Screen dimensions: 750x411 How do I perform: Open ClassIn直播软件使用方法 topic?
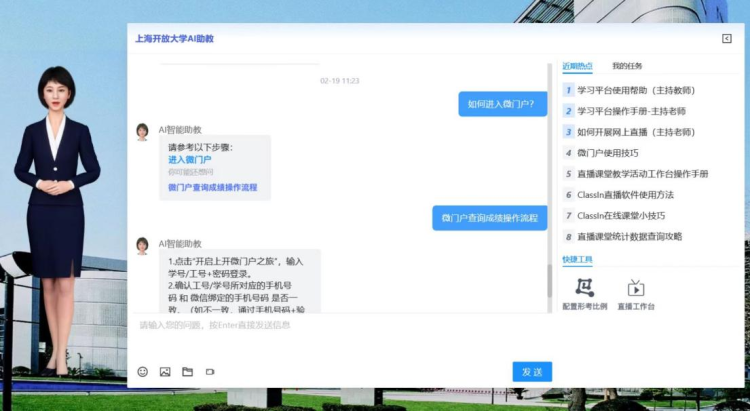(x=625, y=195)
